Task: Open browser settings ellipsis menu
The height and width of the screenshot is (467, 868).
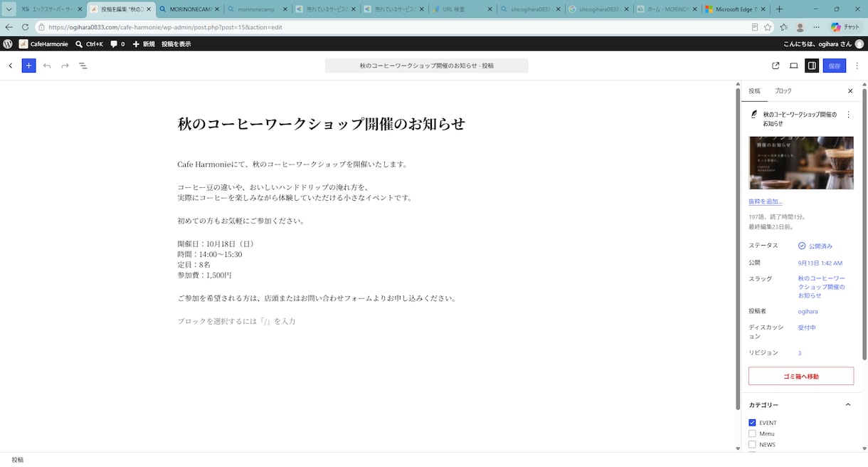Action: click(815, 27)
